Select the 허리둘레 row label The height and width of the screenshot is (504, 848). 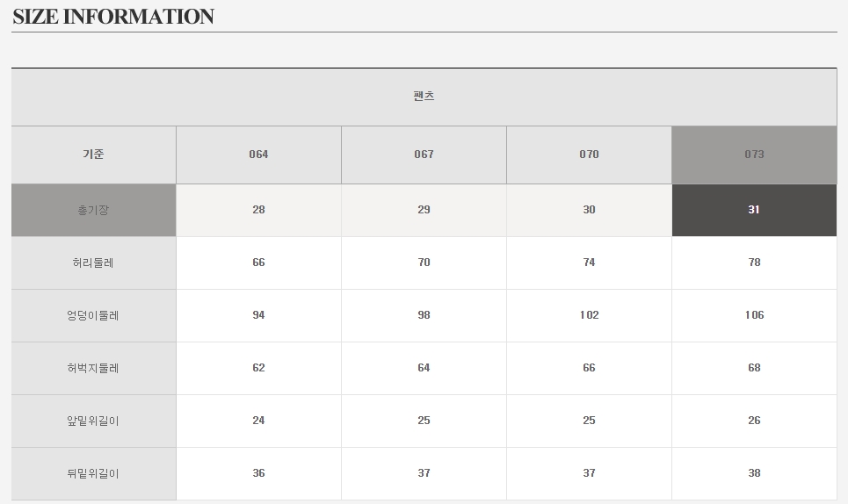click(x=93, y=263)
